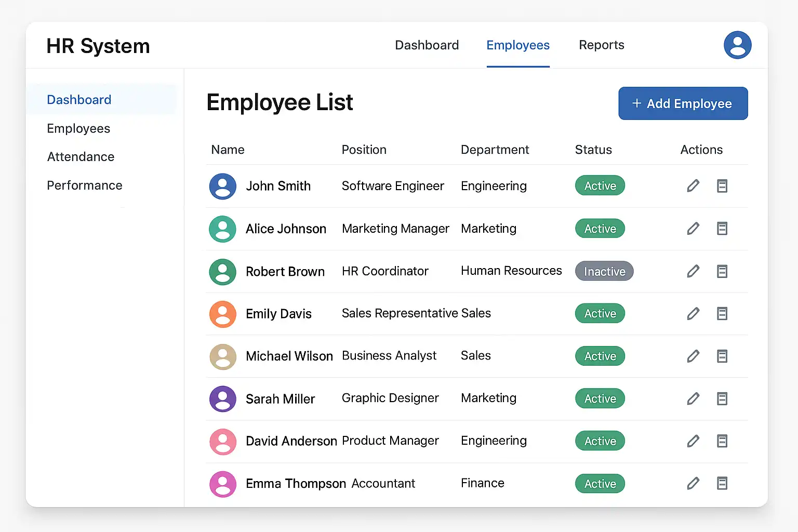798x532 pixels.
Task: Click the Status column header
Action: pos(593,150)
